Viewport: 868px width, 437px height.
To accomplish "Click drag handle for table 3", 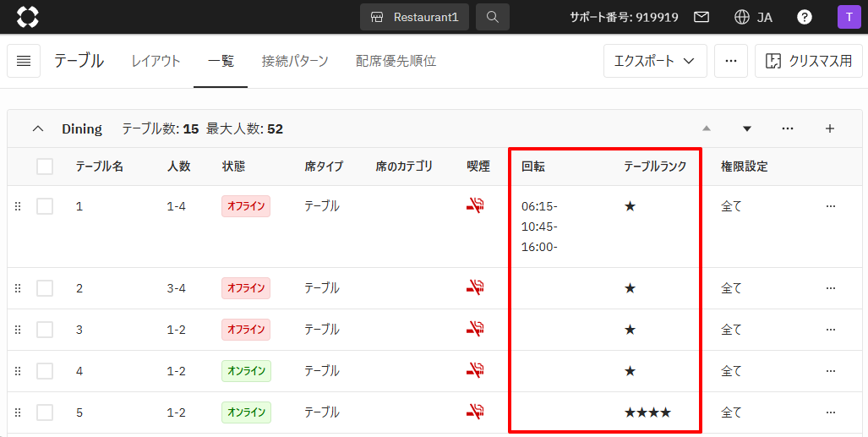I will [x=18, y=330].
